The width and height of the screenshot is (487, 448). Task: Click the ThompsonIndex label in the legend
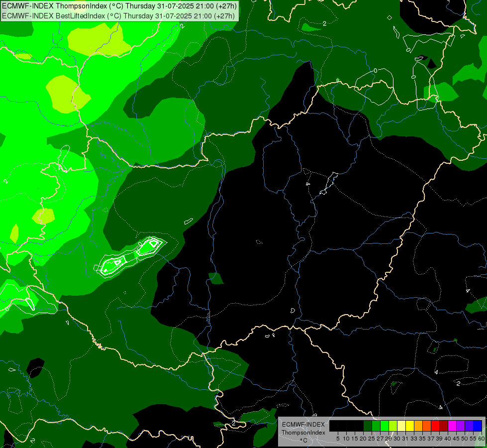[x=303, y=433]
